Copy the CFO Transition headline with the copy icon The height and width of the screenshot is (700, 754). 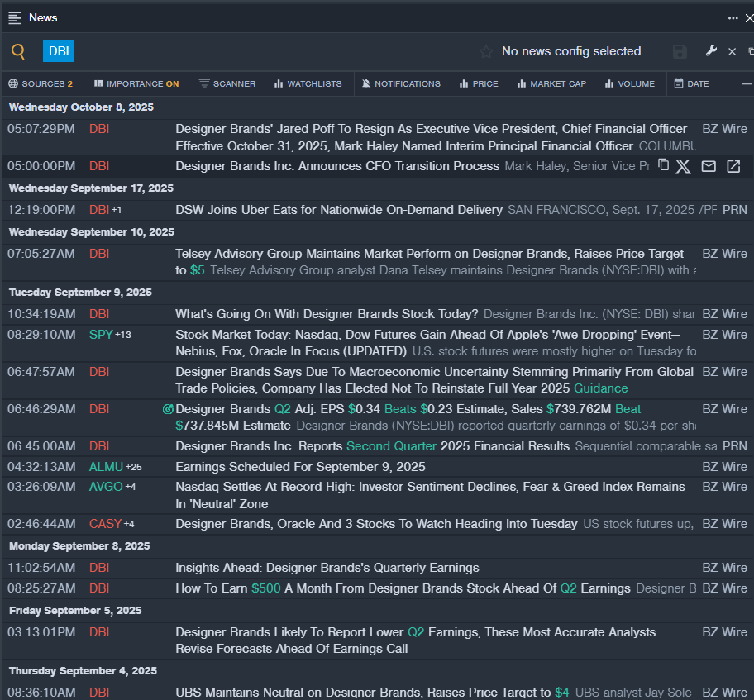pos(663,166)
